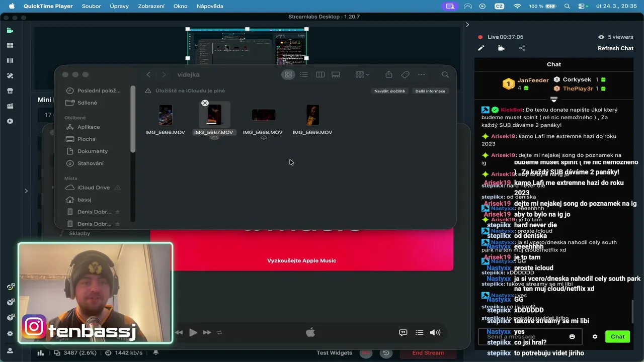Click the camera icon under Live timer
This screenshot has height=362, width=644.
pos(501,48)
